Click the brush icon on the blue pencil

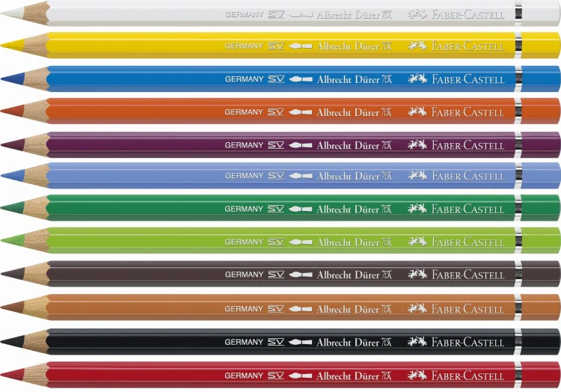[301, 79]
